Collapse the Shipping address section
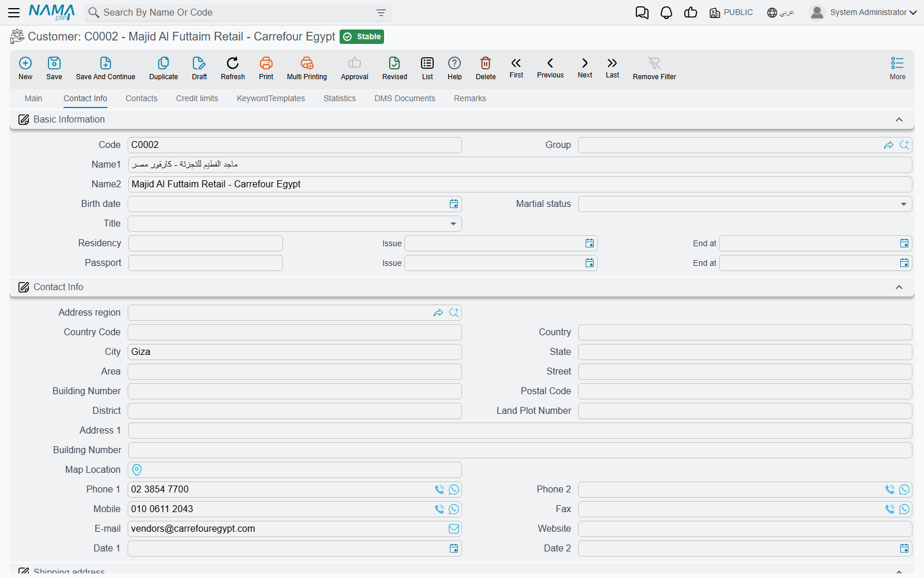 point(899,571)
